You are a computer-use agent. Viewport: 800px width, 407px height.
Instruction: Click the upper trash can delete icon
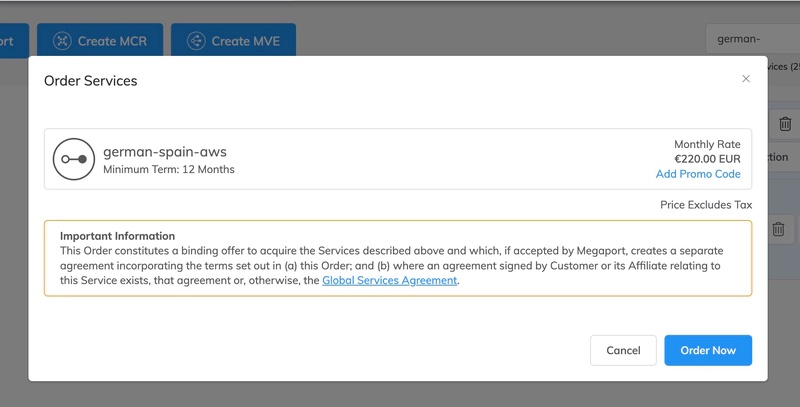click(784, 124)
